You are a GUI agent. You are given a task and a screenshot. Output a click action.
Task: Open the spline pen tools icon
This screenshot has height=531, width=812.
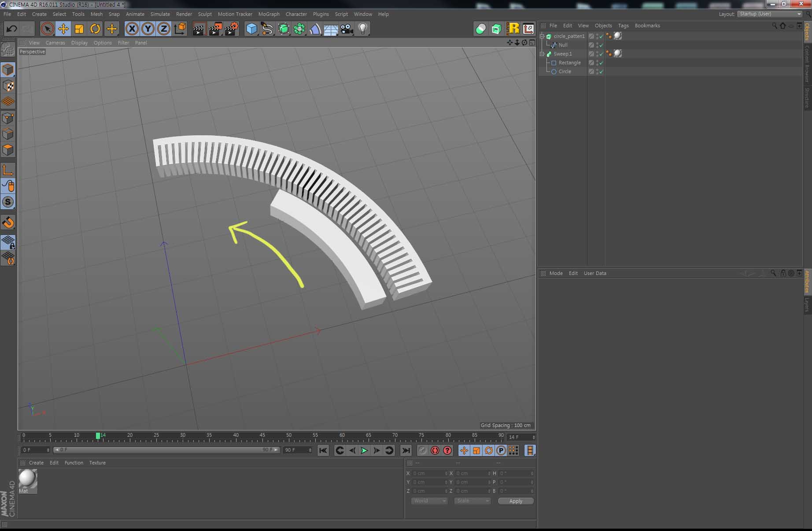point(267,29)
